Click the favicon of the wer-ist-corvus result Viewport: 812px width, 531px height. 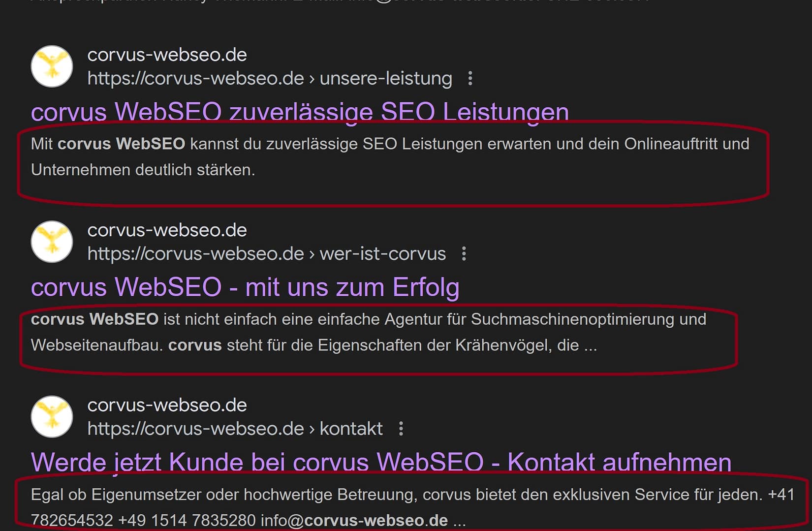(x=52, y=242)
